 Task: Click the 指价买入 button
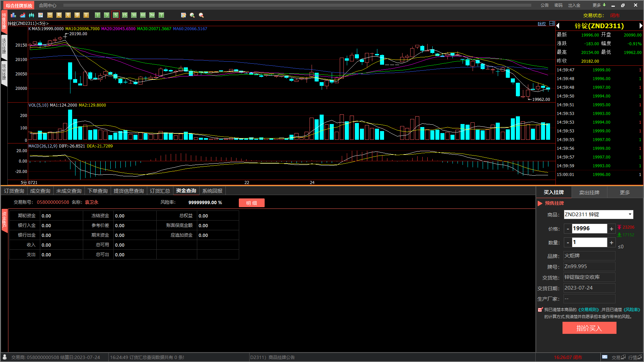click(589, 328)
